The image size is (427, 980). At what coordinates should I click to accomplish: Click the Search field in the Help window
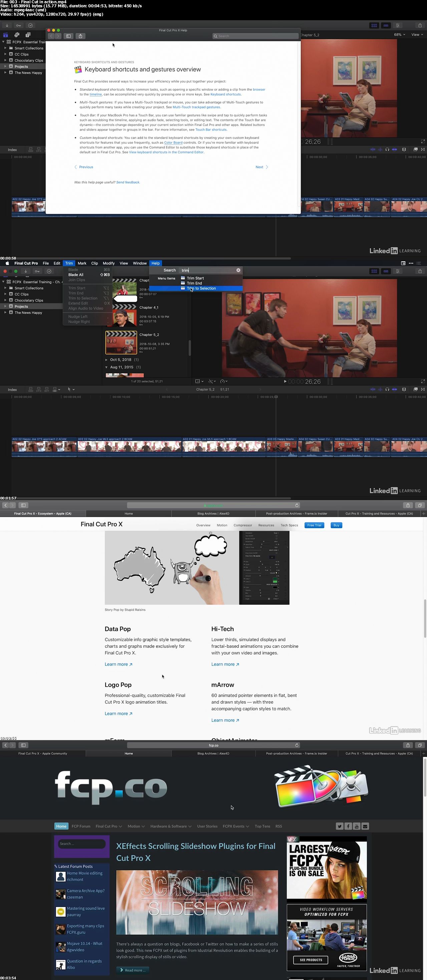(x=255, y=36)
